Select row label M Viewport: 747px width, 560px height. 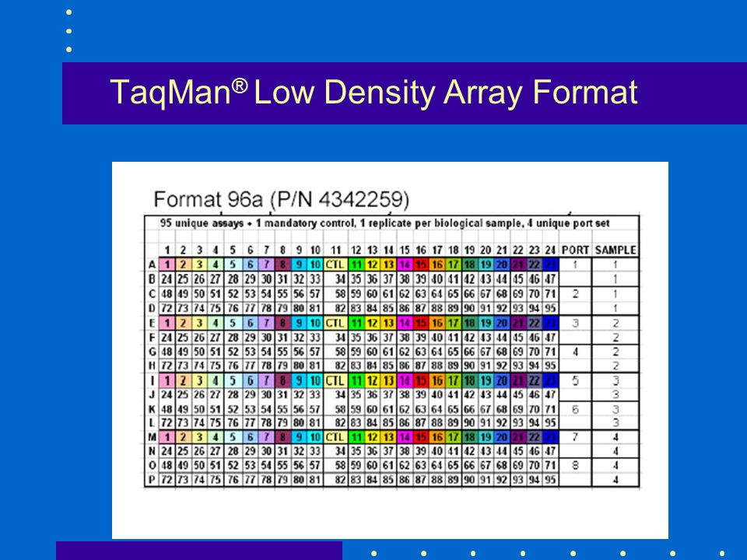[152, 437]
